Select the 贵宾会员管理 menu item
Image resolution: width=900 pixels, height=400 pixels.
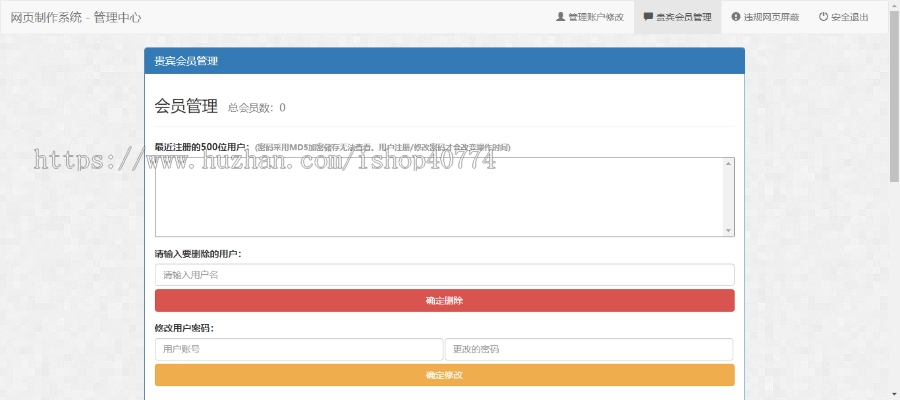coord(678,17)
